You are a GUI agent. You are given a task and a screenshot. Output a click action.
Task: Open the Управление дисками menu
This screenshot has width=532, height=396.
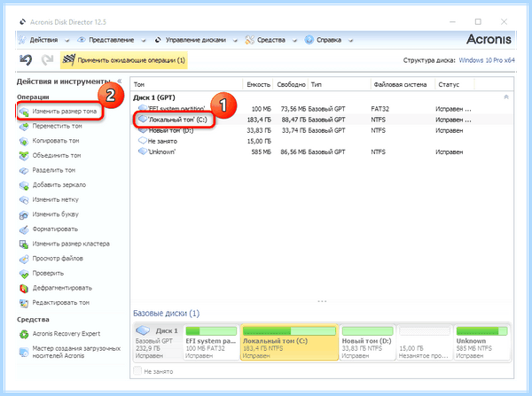point(195,40)
